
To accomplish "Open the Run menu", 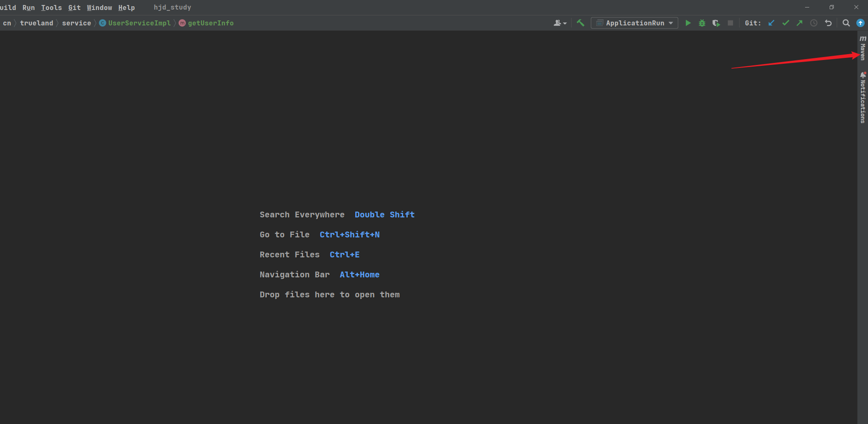I will click(28, 7).
